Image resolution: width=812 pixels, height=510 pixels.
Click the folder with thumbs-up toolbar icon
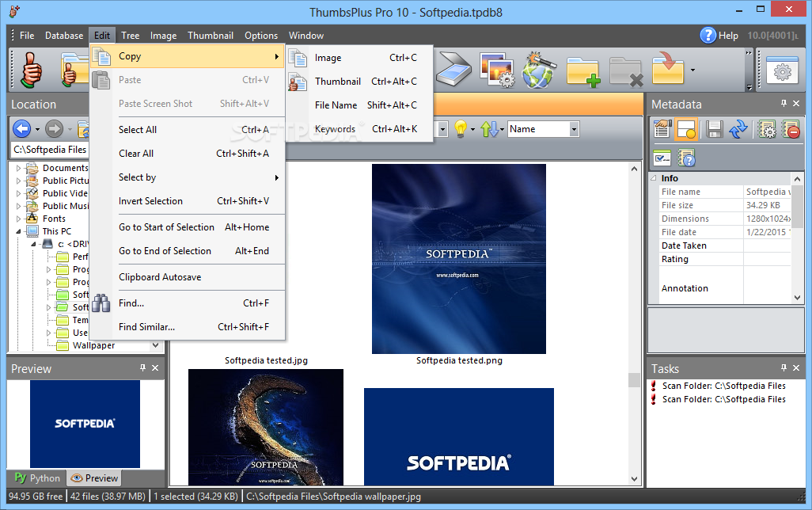[74, 70]
